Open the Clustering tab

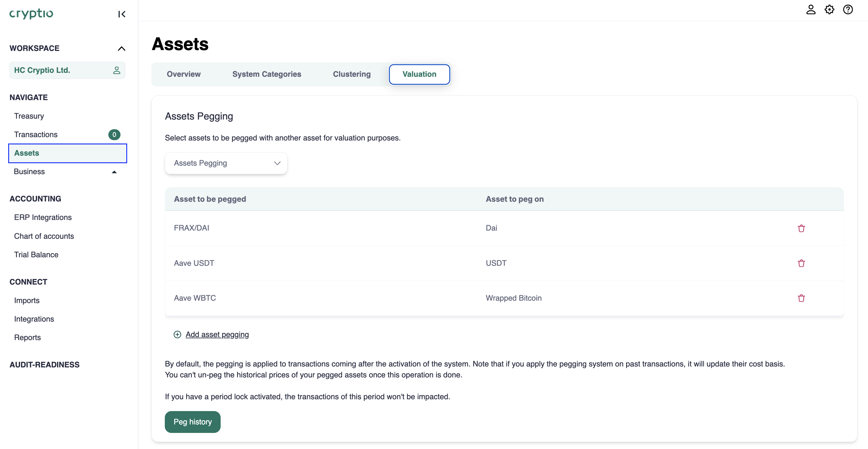point(351,74)
